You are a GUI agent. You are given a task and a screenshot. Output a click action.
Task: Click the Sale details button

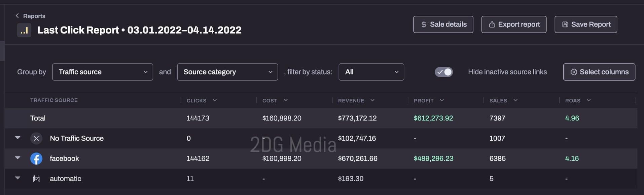pyautogui.click(x=443, y=25)
